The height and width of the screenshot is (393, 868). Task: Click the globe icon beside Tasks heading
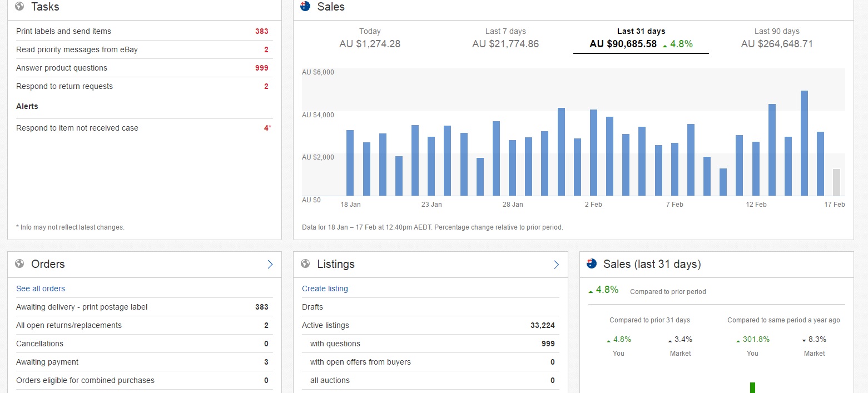pyautogui.click(x=19, y=7)
